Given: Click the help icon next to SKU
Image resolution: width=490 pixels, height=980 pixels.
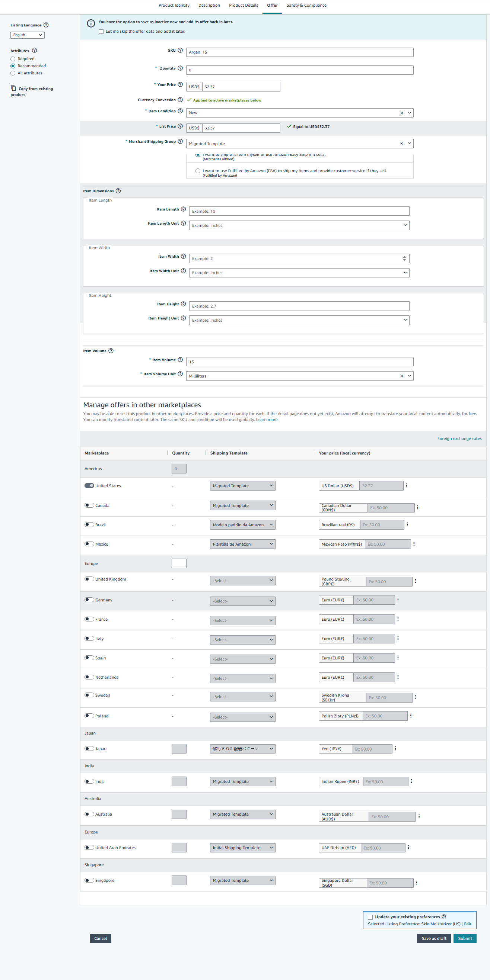Looking at the screenshot, I should coord(180,50).
